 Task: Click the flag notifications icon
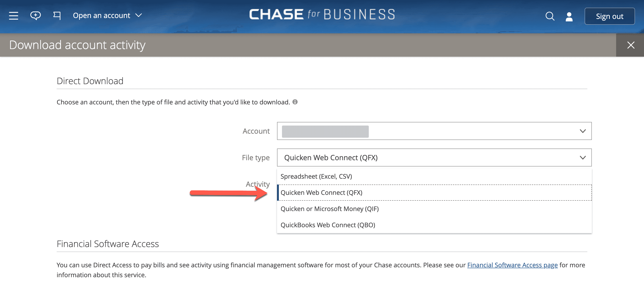[x=57, y=16]
